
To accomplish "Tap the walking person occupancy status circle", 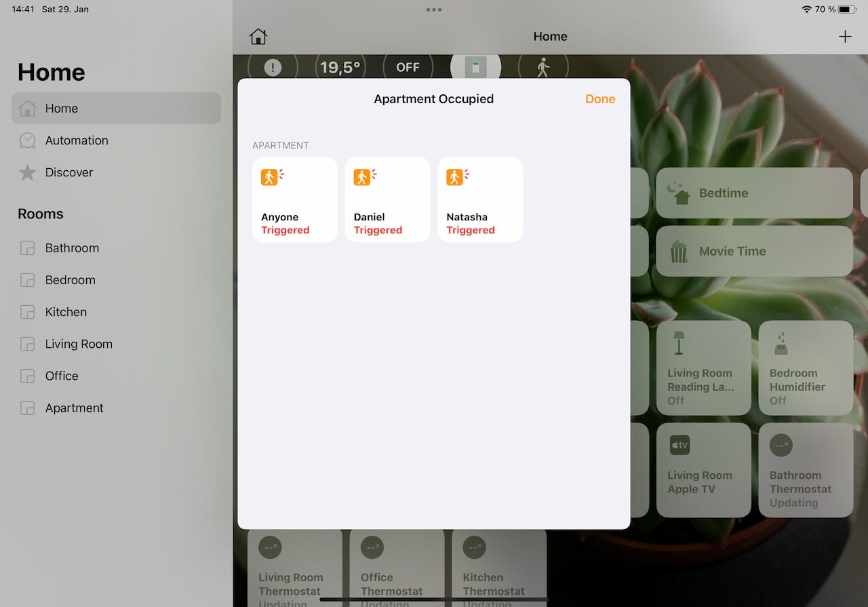I will tap(543, 67).
